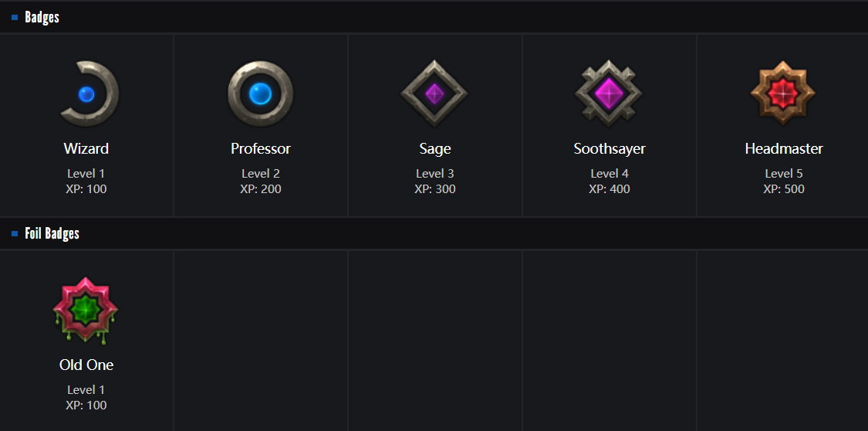Click the Badges section header
This screenshot has width=868, height=431.
42,18
